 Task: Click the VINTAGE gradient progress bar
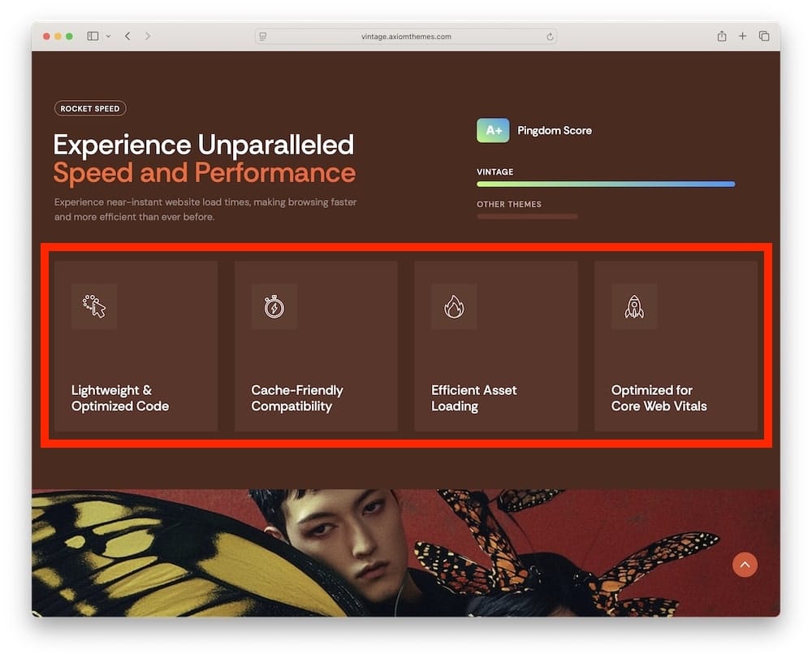[606, 184]
